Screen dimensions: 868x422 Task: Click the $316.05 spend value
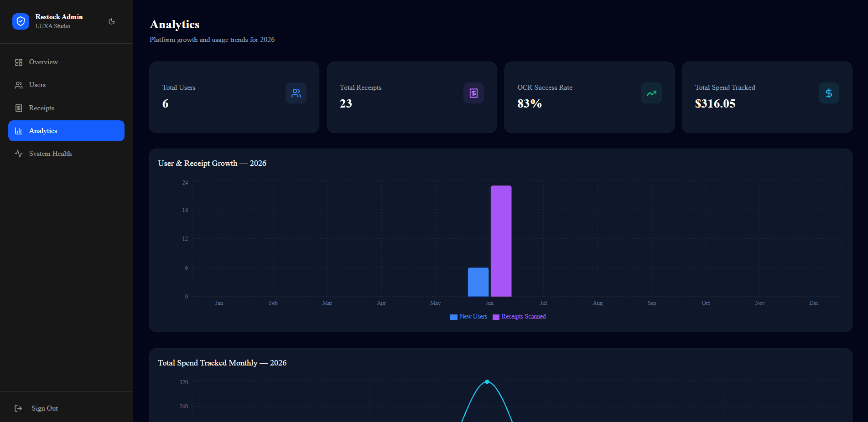[715, 104]
